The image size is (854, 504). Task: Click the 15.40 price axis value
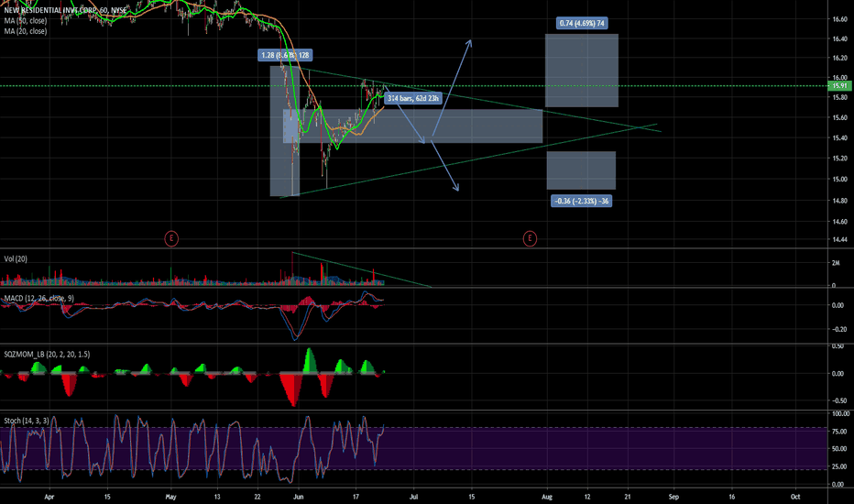click(839, 138)
